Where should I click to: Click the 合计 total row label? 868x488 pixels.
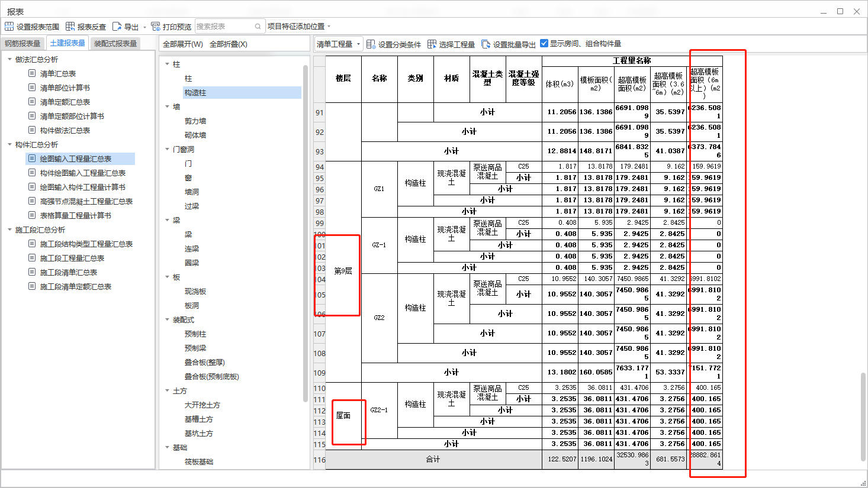coord(433,460)
